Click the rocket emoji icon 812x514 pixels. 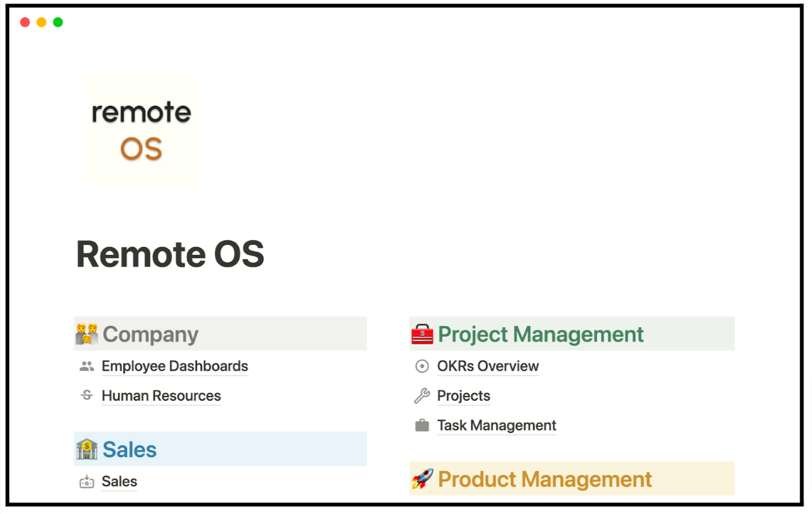pyautogui.click(x=422, y=479)
